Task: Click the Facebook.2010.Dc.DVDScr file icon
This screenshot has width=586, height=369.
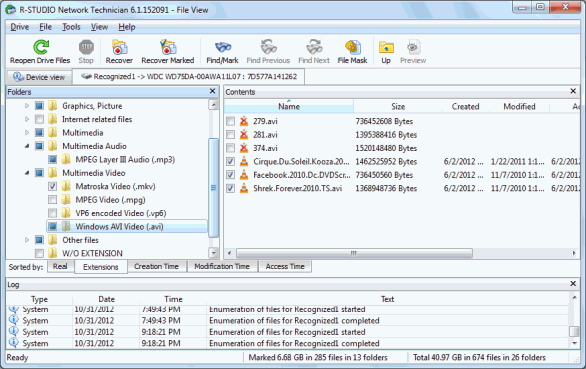Action: 244,175
